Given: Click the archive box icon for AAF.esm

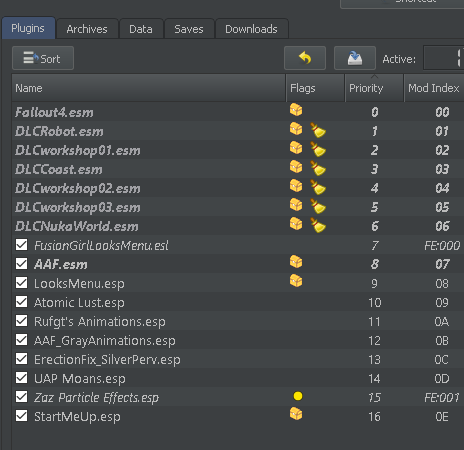Looking at the screenshot, I should 296,262.
